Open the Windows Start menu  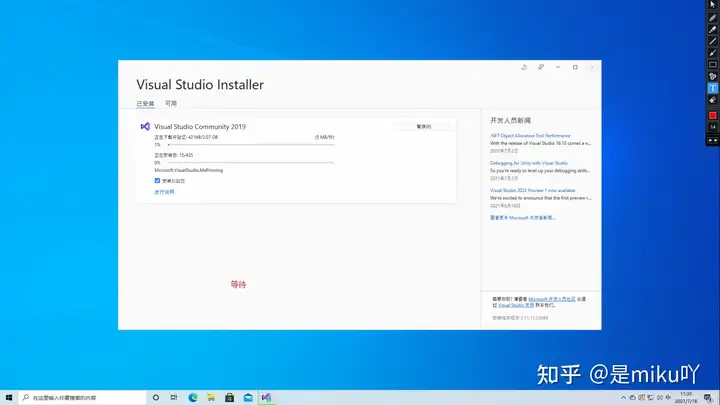[x=9, y=397]
